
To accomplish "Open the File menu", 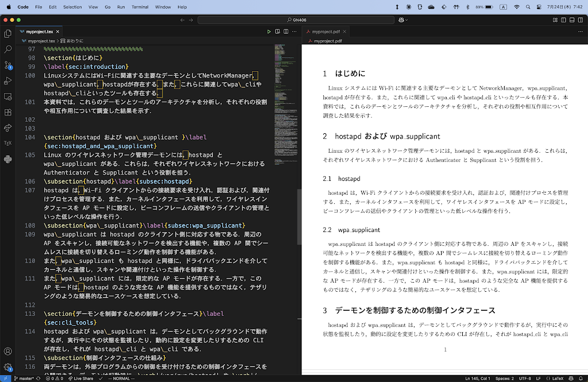I will click(38, 7).
